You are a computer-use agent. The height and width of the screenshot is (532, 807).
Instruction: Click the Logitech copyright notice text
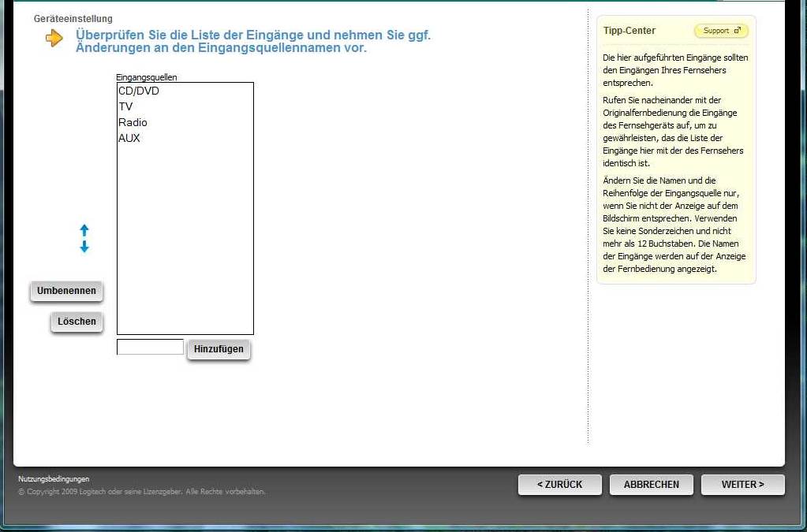(142, 492)
